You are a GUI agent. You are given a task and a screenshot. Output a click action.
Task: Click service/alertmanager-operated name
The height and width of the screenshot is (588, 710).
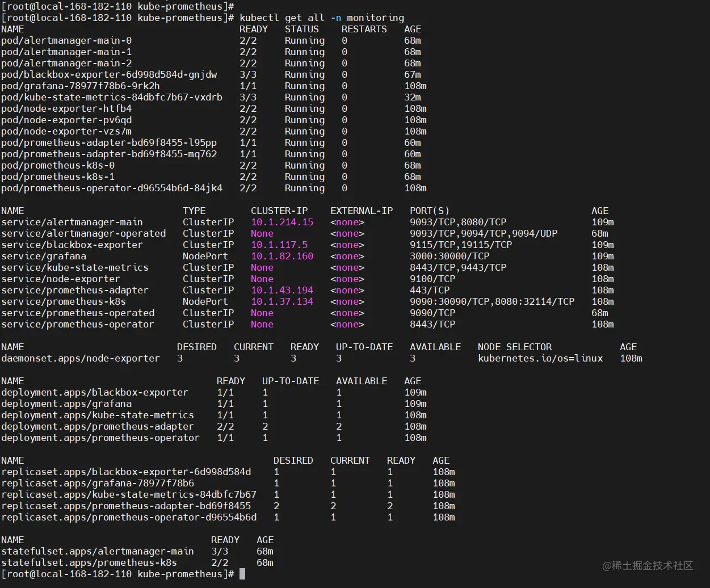coord(83,234)
